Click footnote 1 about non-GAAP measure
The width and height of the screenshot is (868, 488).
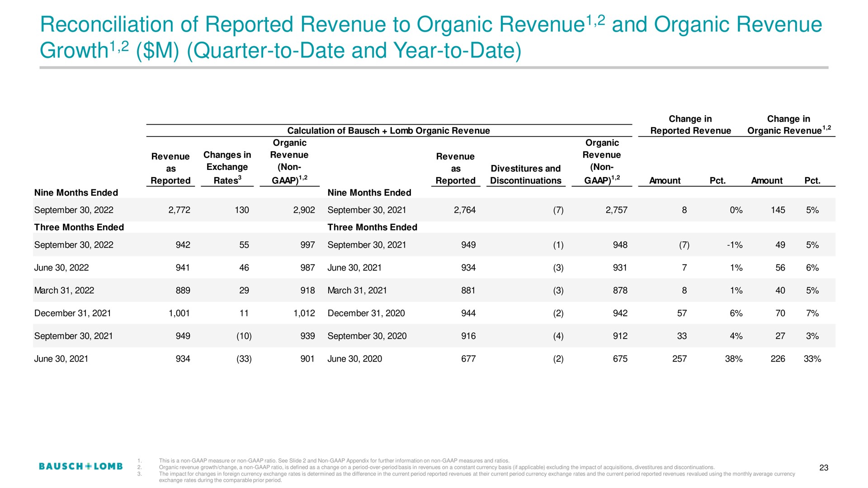coord(334,460)
